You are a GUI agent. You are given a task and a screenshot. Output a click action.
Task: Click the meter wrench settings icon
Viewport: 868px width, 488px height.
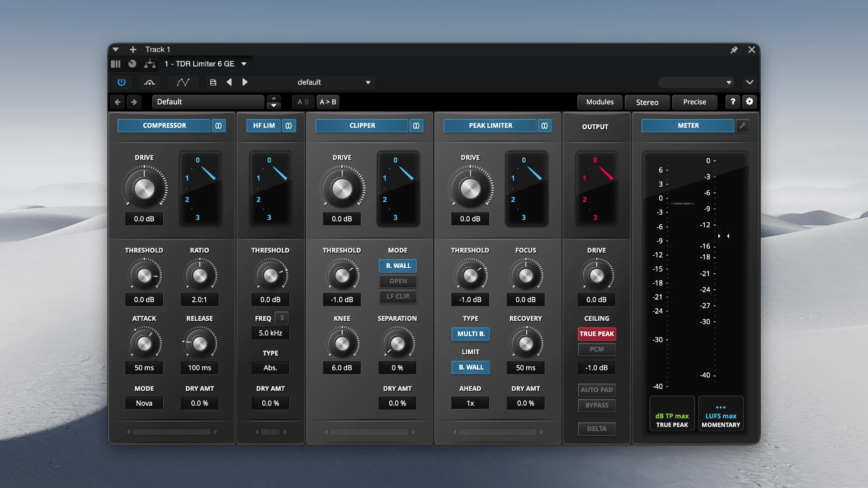743,126
